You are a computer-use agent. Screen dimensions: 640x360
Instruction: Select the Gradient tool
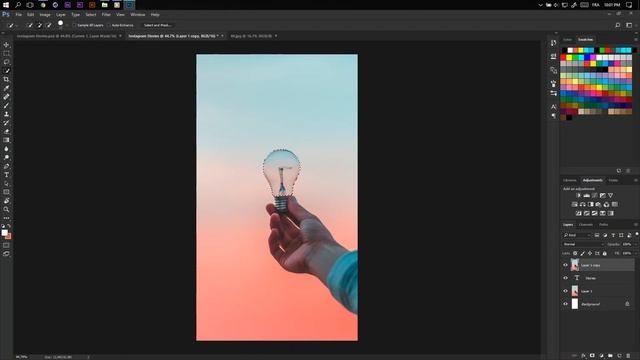(6, 140)
